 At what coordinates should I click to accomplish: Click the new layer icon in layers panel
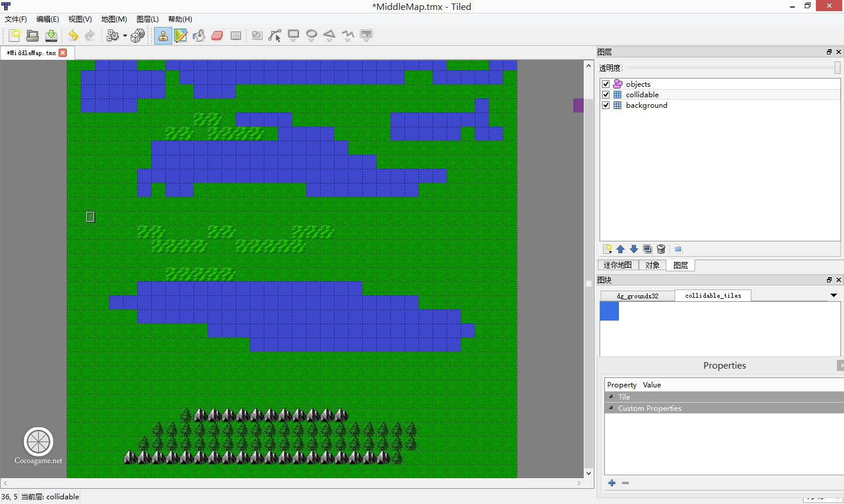click(608, 249)
